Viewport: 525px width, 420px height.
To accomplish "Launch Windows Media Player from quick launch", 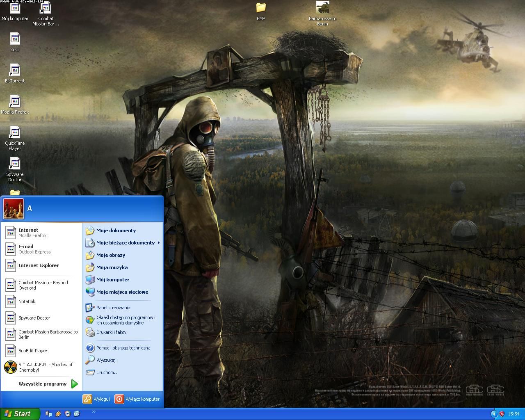I will pyautogui.click(x=67, y=414).
